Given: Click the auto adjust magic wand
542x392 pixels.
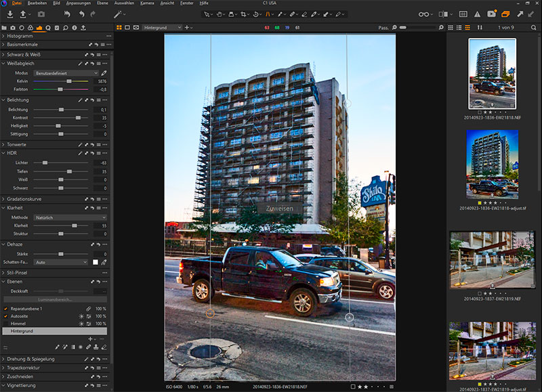Looking at the screenshot, I should pyautogui.click(x=117, y=14).
